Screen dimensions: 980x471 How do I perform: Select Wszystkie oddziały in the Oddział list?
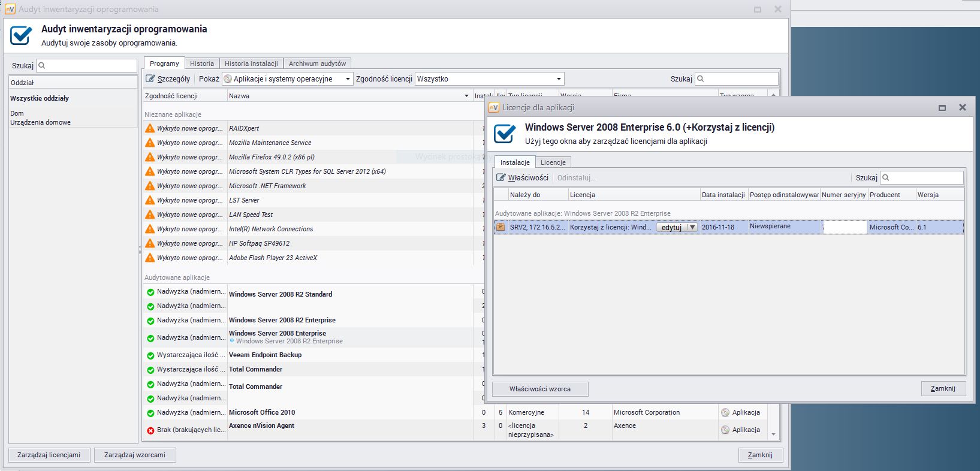[40, 98]
